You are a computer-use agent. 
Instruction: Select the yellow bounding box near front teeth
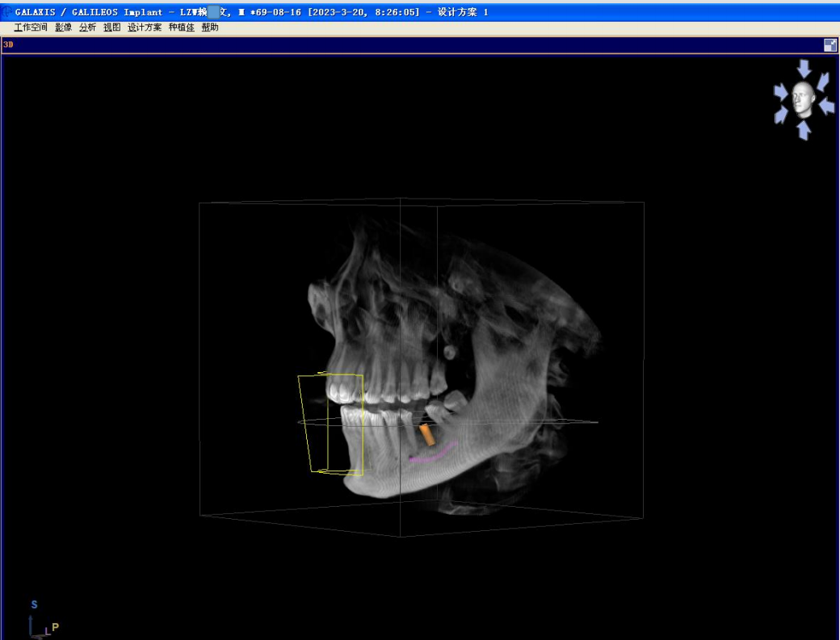332,423
